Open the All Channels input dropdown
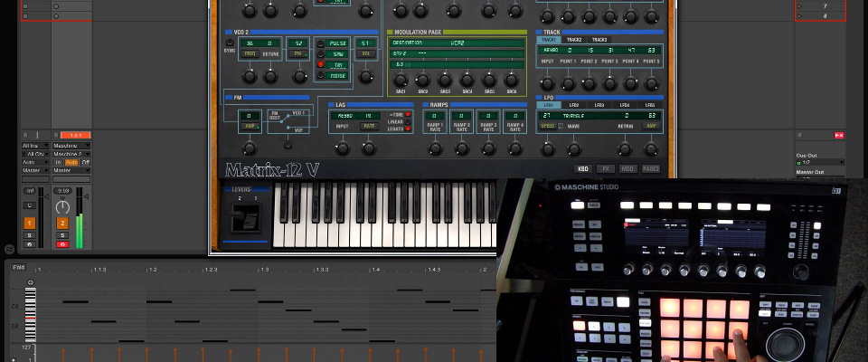 (35, 154)
